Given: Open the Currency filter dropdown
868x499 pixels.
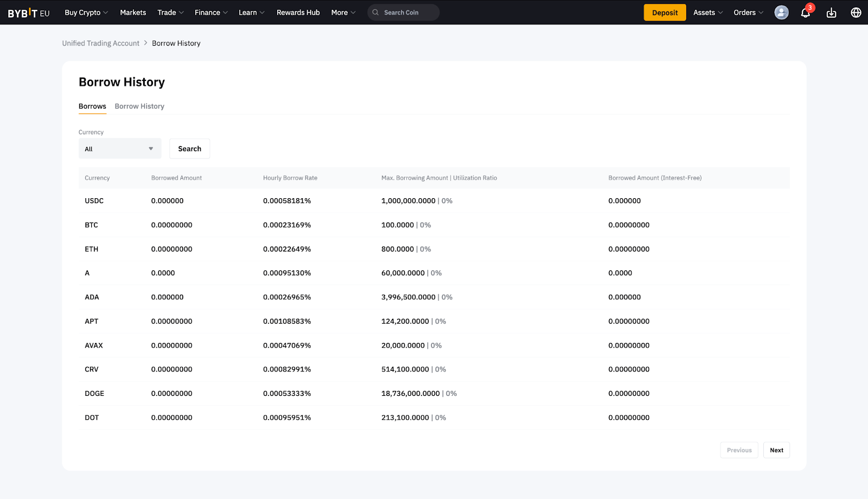Looking at the screenshot, I should pos(120,149).
